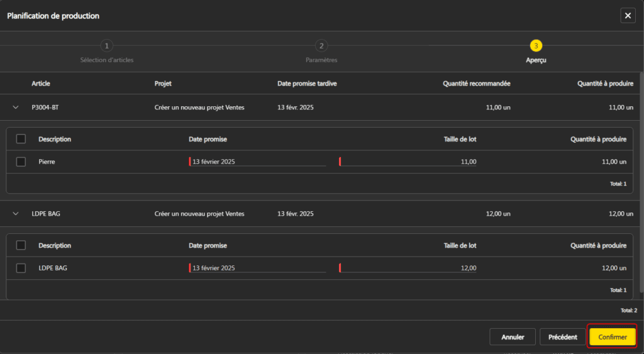Check the LDPE BAG row checkbox
The width and height of the screenshot is (644, 354).
point(21,268)
